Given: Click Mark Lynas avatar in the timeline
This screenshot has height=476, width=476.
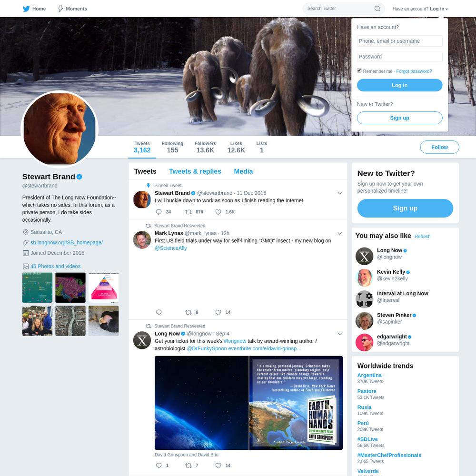Looking at the screenshot, I should click(x=142, y=240).
